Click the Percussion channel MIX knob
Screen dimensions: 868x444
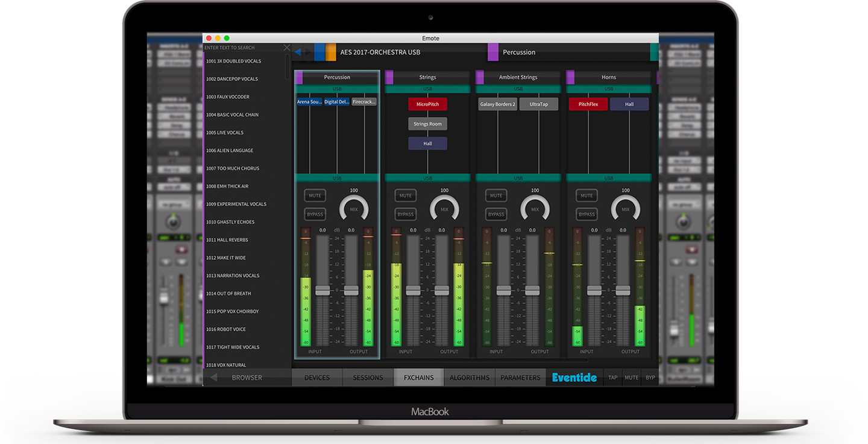[354, 208]
